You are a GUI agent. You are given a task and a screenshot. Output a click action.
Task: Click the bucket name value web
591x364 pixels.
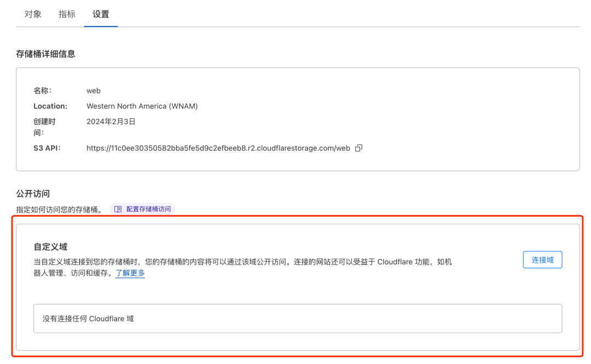[94, 90]
